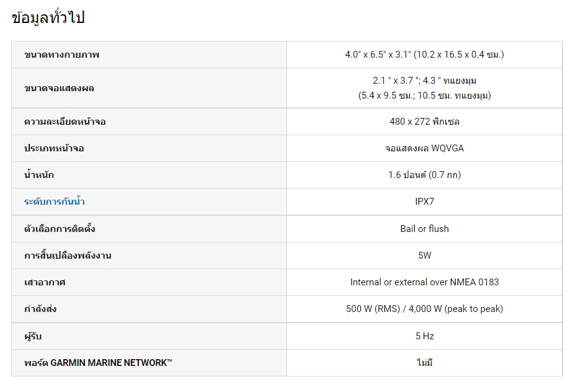Click the 5W power consumption value
This screenshot has height=392, width=581.
pos(424,256)
